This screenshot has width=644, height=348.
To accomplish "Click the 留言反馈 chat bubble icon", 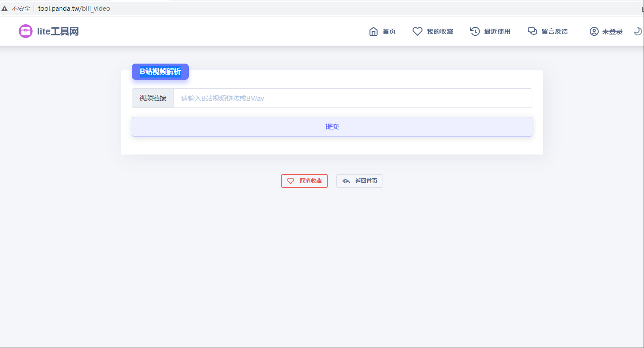I will 532,31.
